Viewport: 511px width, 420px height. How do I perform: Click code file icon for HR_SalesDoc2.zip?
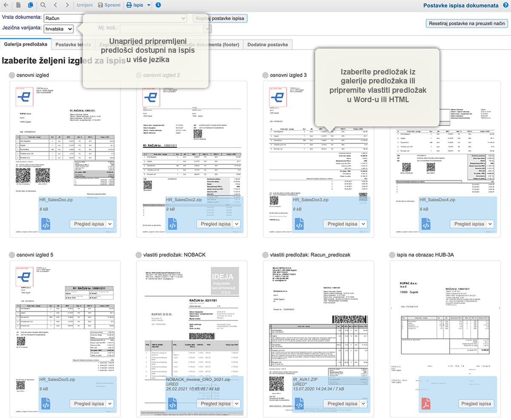click(172, 224)
